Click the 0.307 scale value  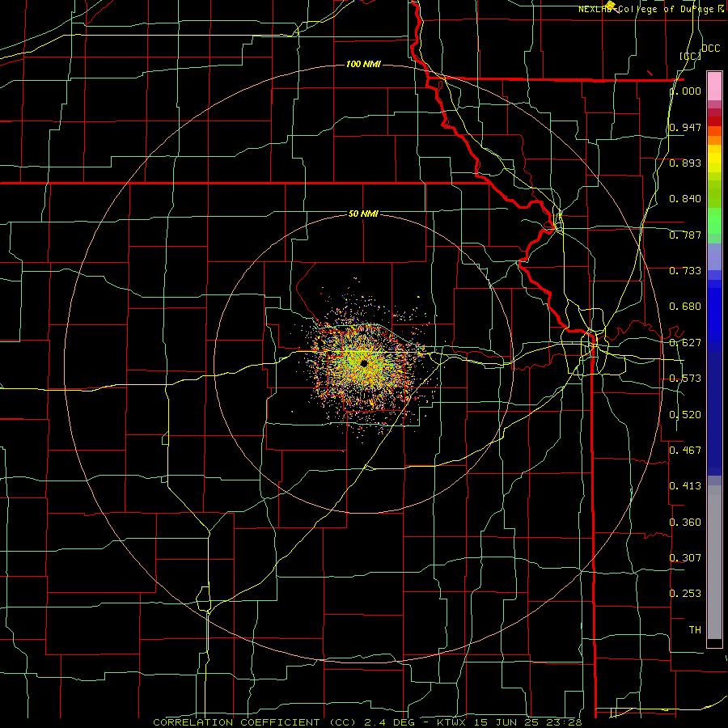coord(685,558)
